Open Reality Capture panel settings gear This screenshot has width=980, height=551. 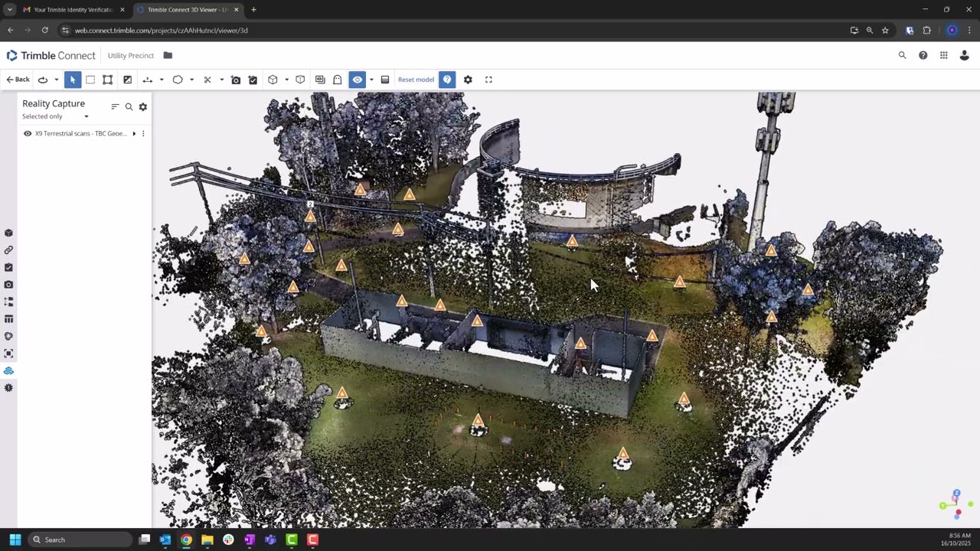pyautogui.click(x=142, y=107)
